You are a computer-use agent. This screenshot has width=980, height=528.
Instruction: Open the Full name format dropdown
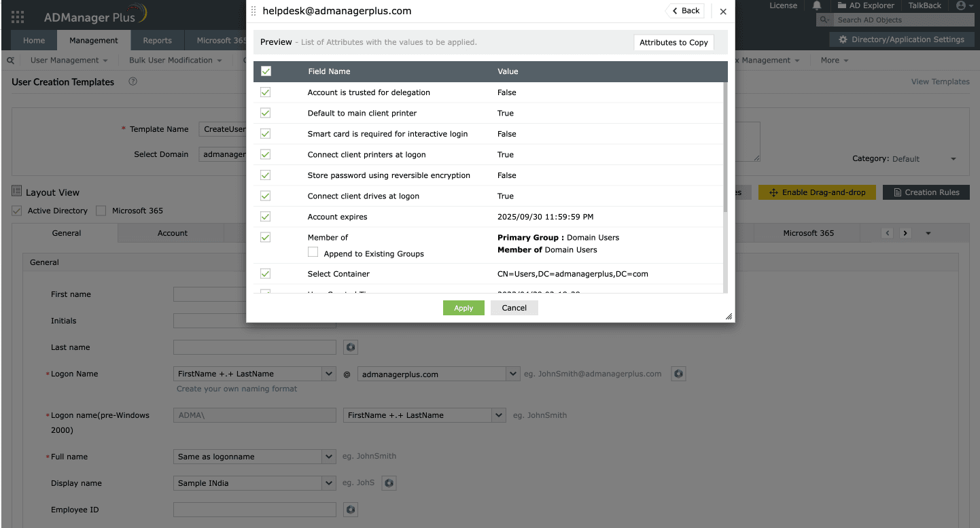(x=329, y=457)
